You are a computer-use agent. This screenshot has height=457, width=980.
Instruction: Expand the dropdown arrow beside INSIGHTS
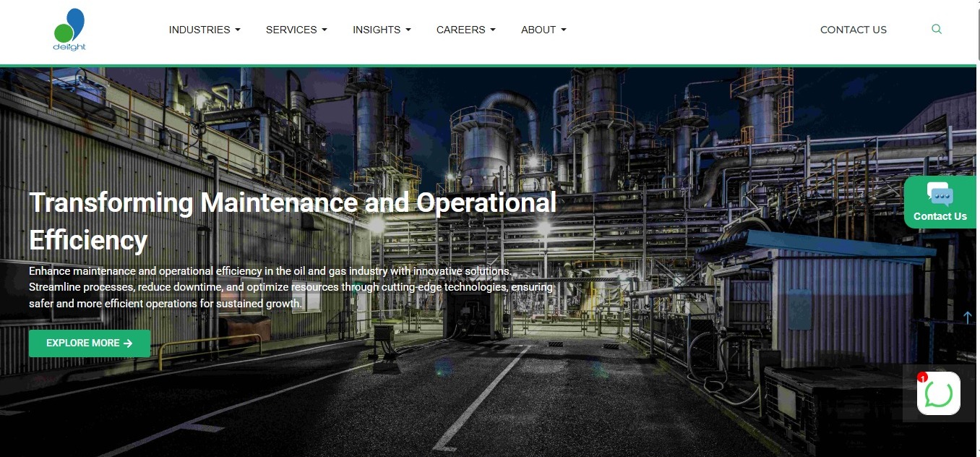[x=408, y=30]
